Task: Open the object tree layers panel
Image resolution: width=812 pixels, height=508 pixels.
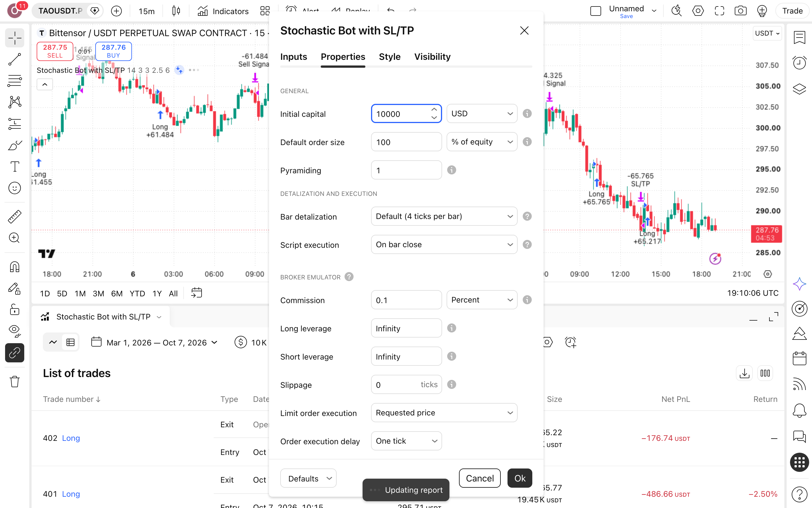Action: [799, 89]
